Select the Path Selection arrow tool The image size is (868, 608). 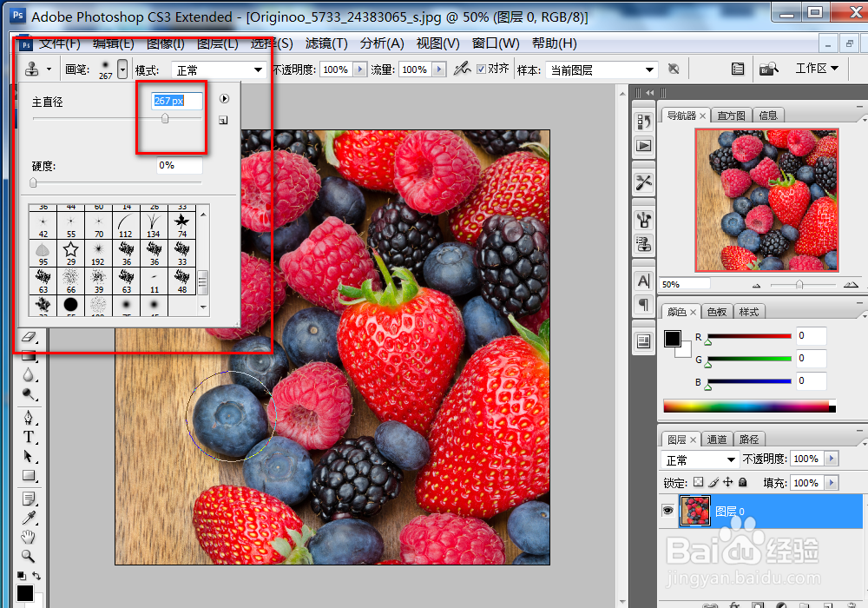tap(29, 456)
